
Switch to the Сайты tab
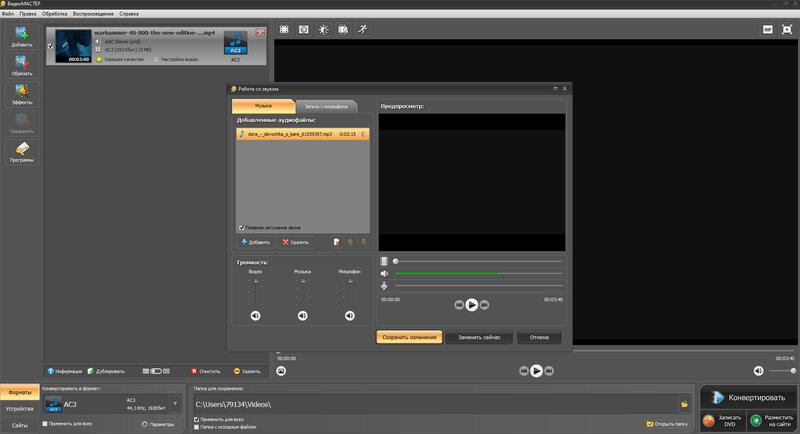pos(19,425)
